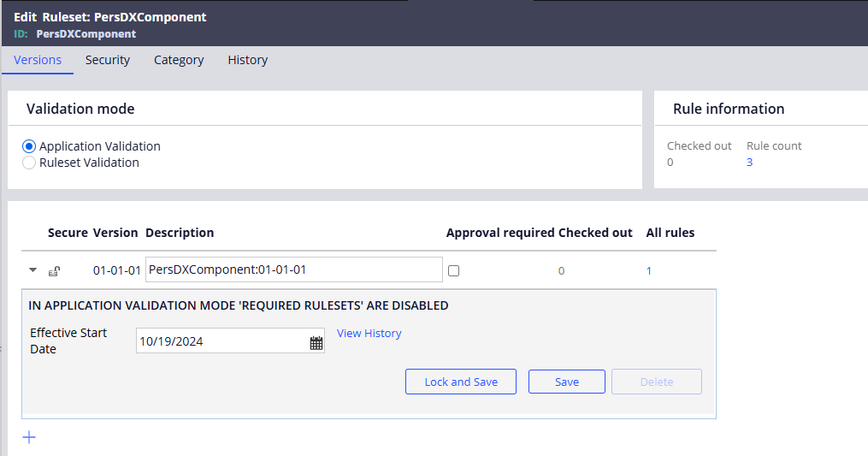This screenshot has height=456, width=868.
Task: Open the Rule count link showing 3
Action: 749,163
